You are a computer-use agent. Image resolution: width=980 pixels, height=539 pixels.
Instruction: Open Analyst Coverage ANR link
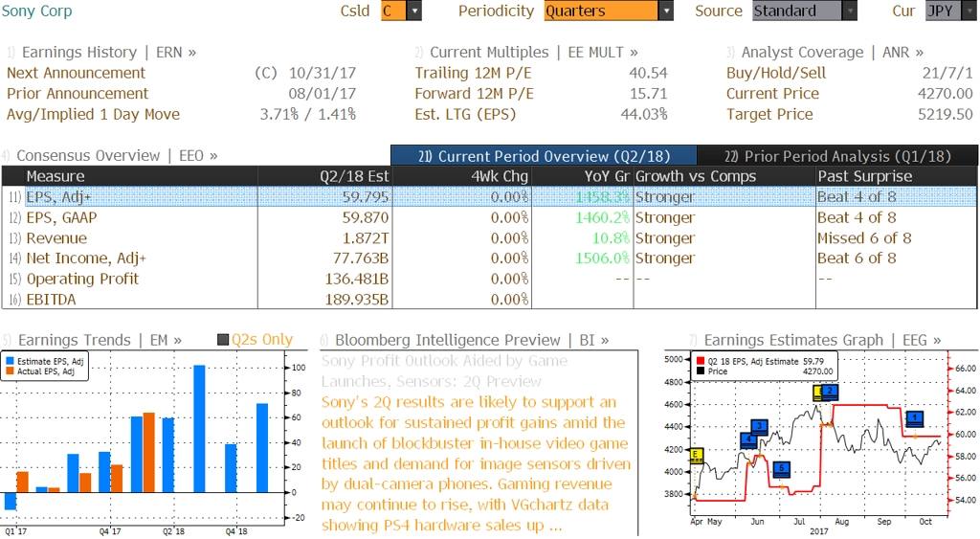[x=832, y=53]
